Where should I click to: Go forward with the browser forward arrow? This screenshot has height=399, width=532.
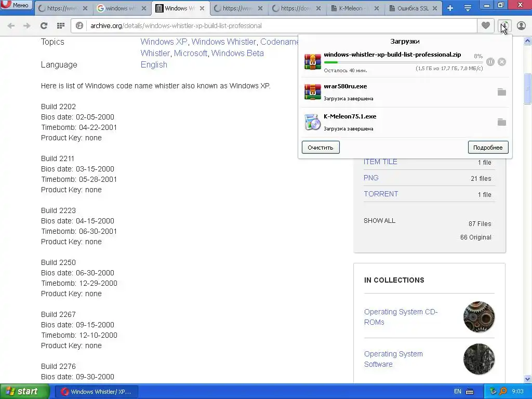[x=27, y=26]
